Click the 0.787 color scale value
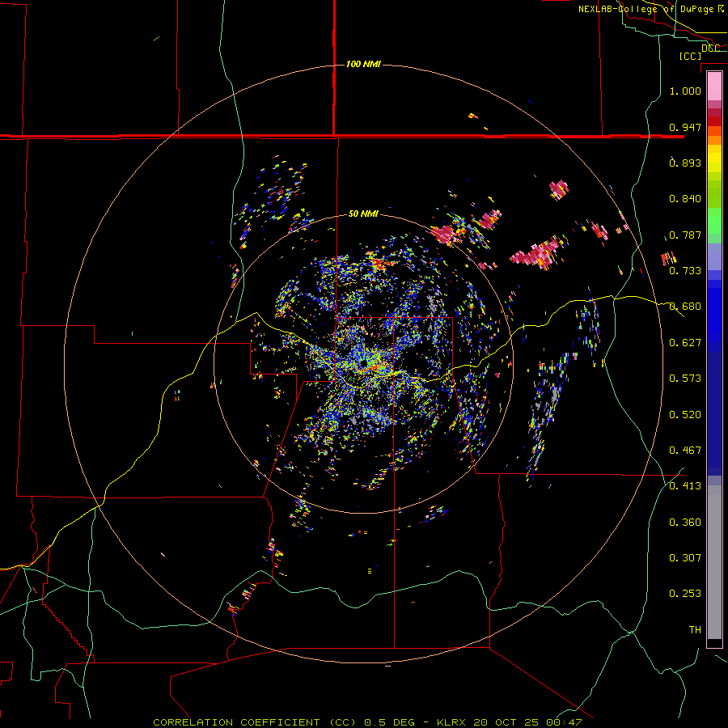728x728 pixels. [685, 235]
